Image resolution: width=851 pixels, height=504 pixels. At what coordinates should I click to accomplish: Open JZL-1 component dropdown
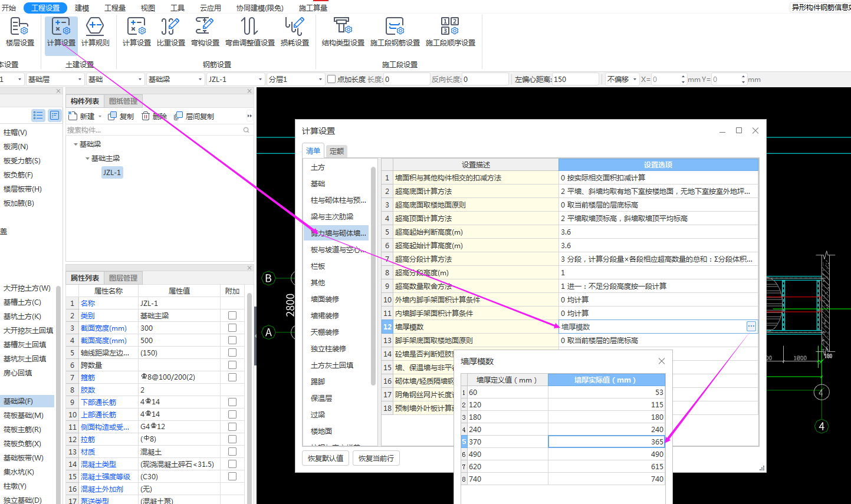[235, 79]
